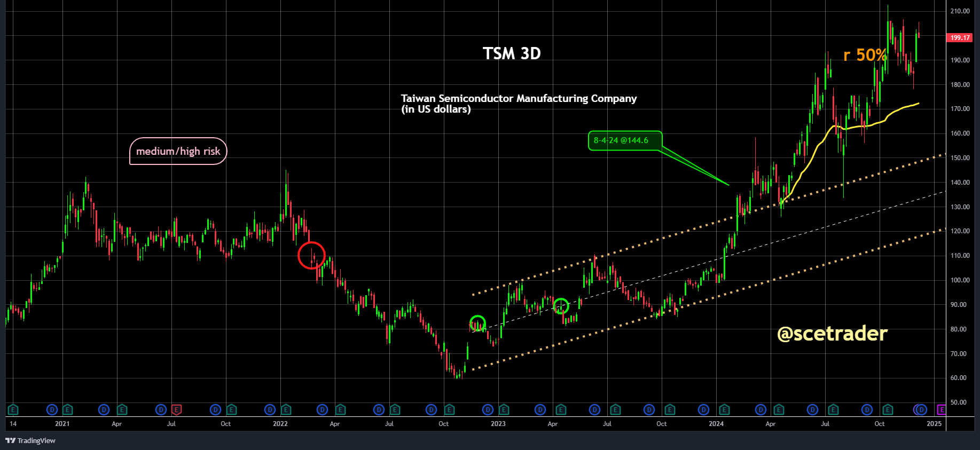The image size is (980, 450).
Task: Click the October 2021 earnings E marker
Action: tap(231, 410)
